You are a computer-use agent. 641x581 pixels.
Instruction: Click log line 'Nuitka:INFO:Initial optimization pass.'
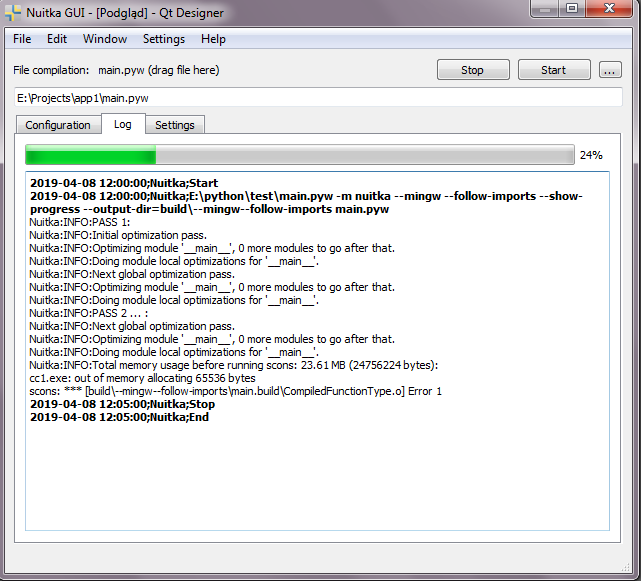point(118,236)
